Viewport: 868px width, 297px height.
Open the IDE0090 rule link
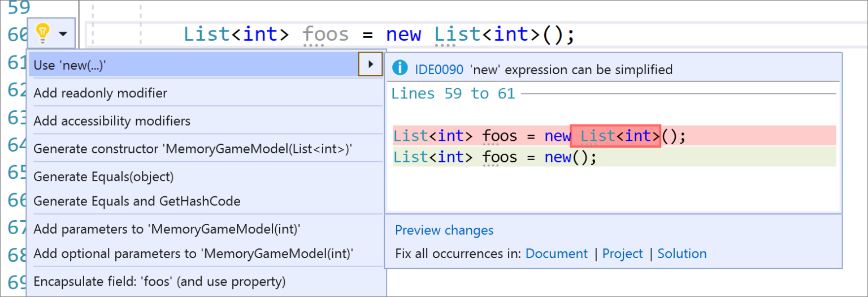click(439, 70)
